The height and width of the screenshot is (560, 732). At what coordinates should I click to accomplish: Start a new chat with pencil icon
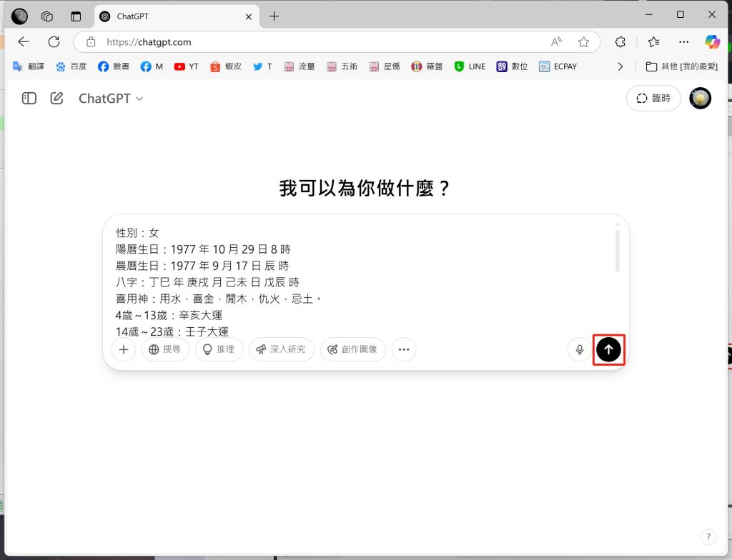[x=57, y=99]
